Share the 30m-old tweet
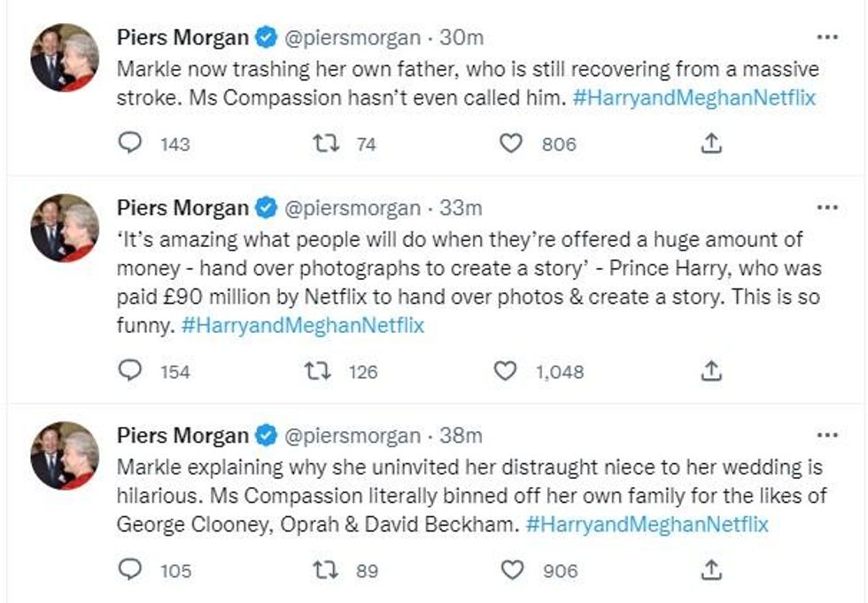Viewport: 868px width, 603px height. tap(710, 143)
